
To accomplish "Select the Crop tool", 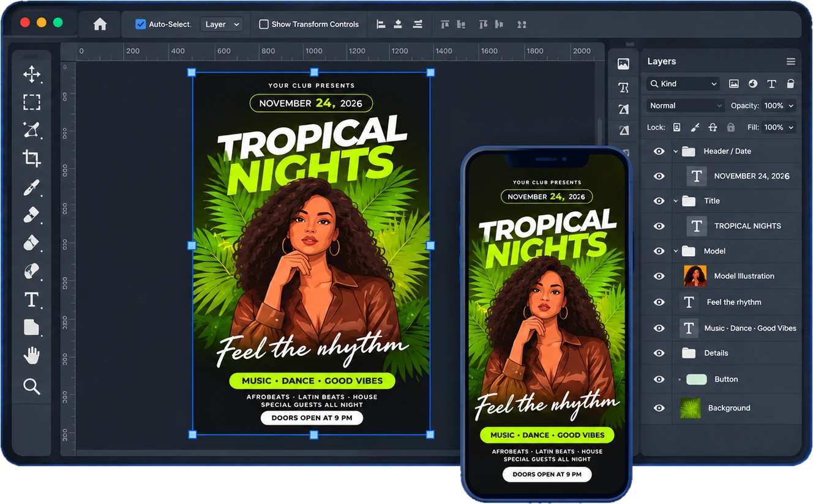I will tap(32, 158).
